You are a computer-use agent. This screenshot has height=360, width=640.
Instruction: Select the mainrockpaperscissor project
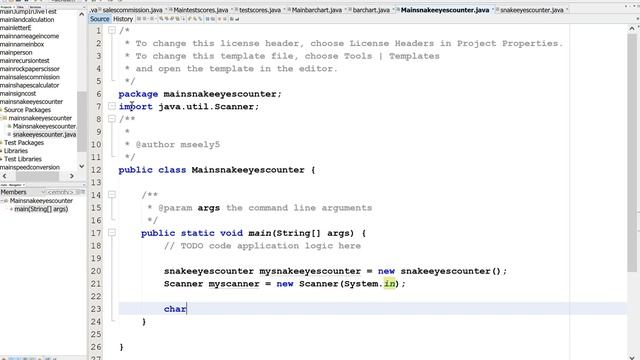30,69
